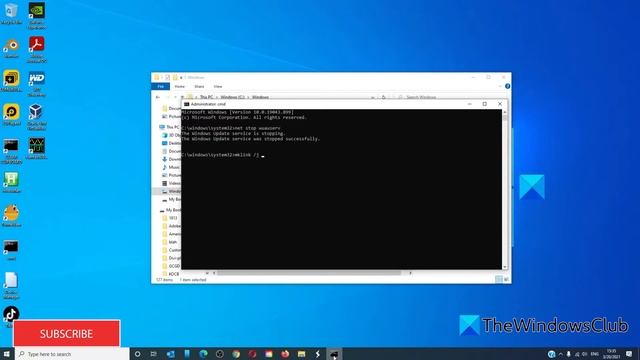Click the refresh button near address bar

(x=383, y=97)
